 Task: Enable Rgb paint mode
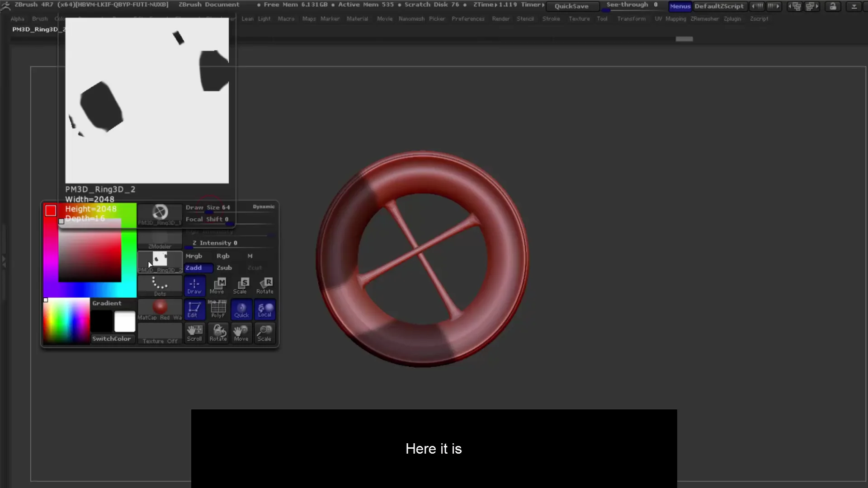223,256
